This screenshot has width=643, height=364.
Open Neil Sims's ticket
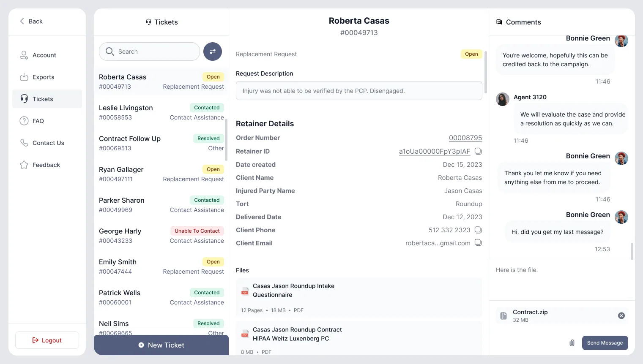pyautogui.click(x=161, y=326)
